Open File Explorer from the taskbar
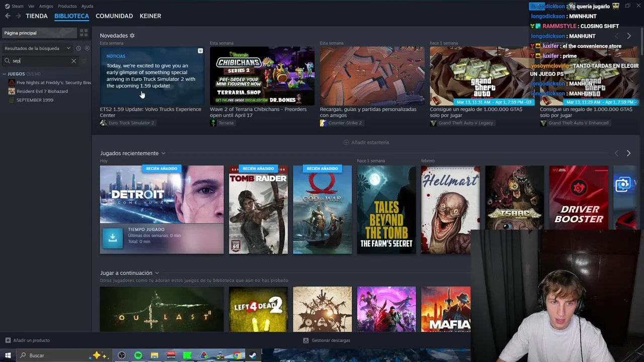Viewport: 644px width, 362px height. tap(154, 355)
